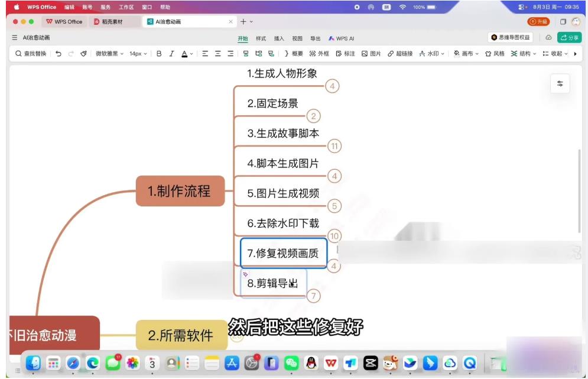Toggle italic formatting
This screenshot has height=379, width=588.
(x=171, y=54)
